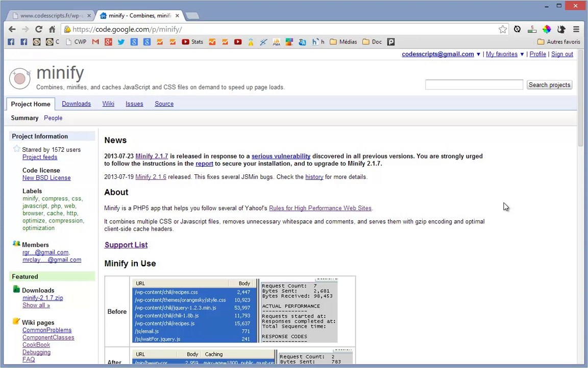Viewport: 588px width, 368px height.
Task: Open the bookmark labeled h
Action: pos(318,42)
